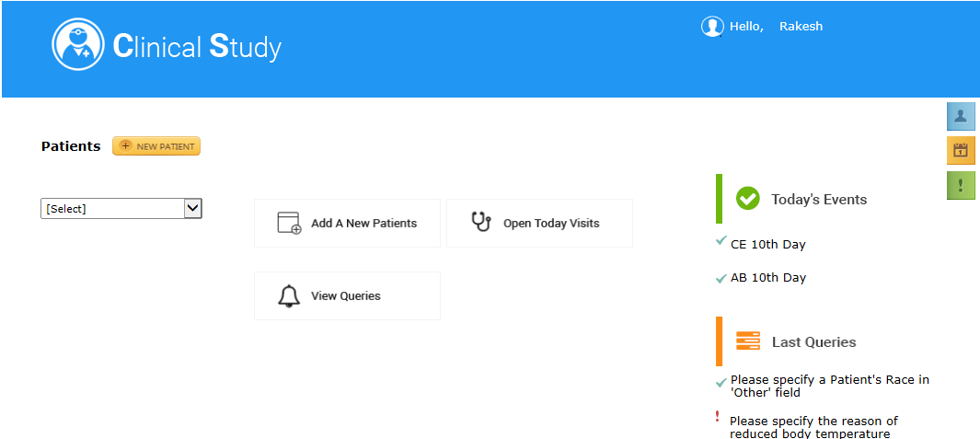Open the View Queries tile
The image size is (980, 439).
tap(347, 295)
